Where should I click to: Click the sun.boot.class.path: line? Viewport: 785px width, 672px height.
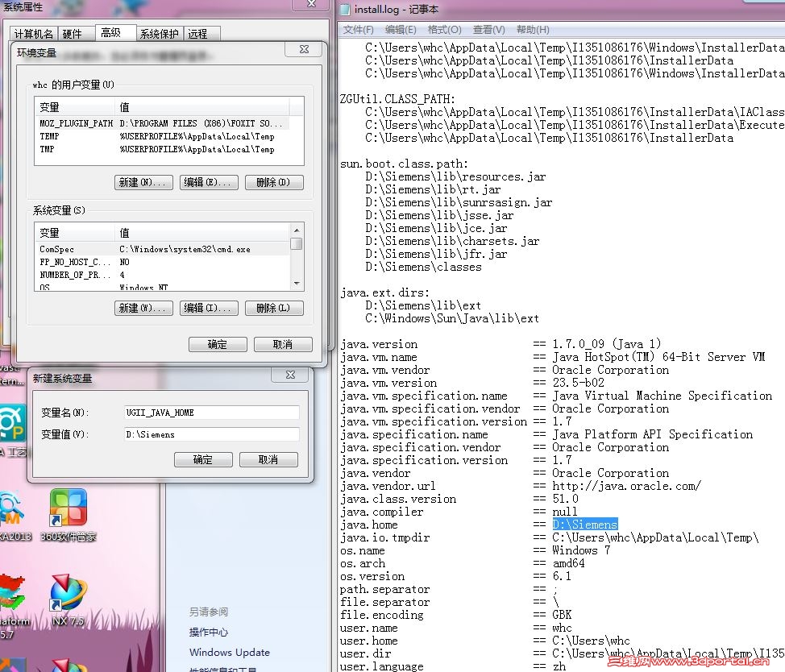coord(404,164)
